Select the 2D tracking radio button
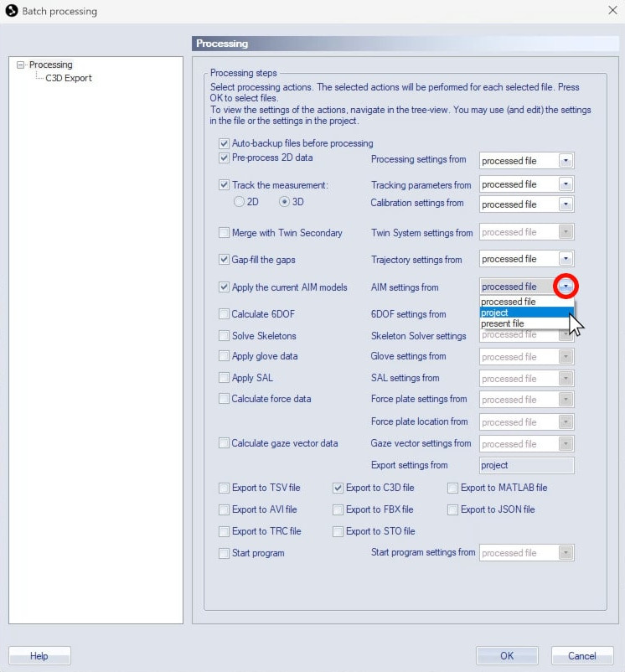 tap(239, 202)
